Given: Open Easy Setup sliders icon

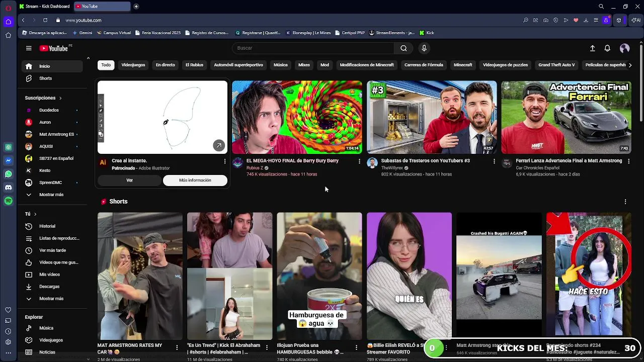Looking at the screenshot, I should (x=596, y=20).
